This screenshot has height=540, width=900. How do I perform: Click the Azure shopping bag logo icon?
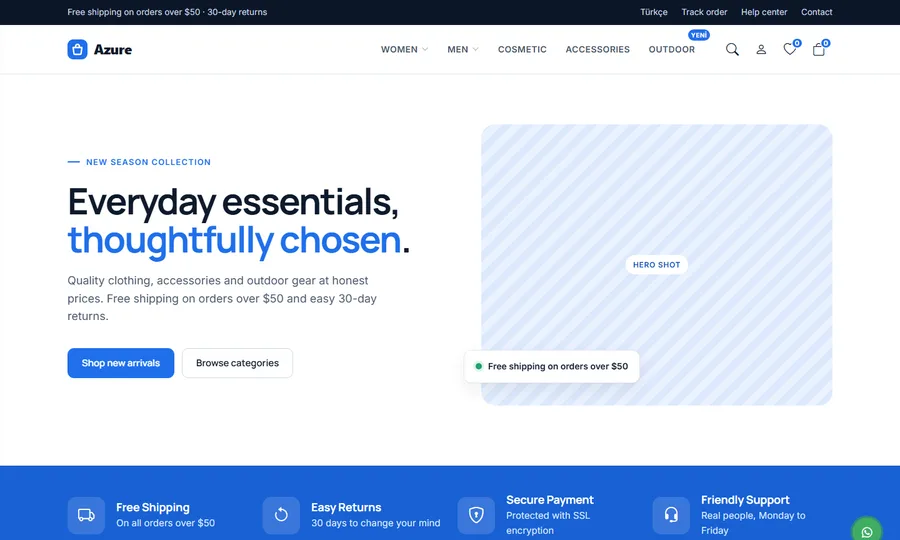(x=77, y=49)
